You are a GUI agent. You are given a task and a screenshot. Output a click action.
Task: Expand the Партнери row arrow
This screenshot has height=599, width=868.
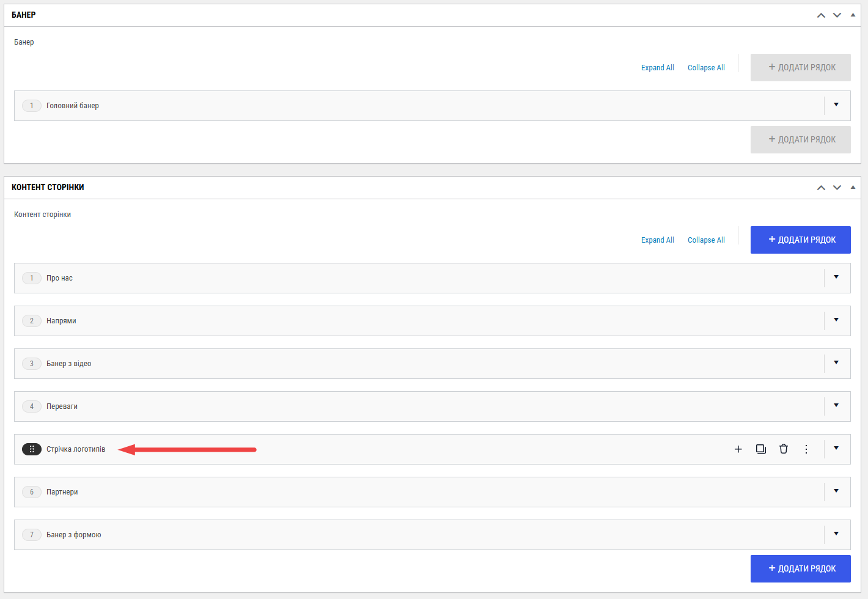[836, 491]
